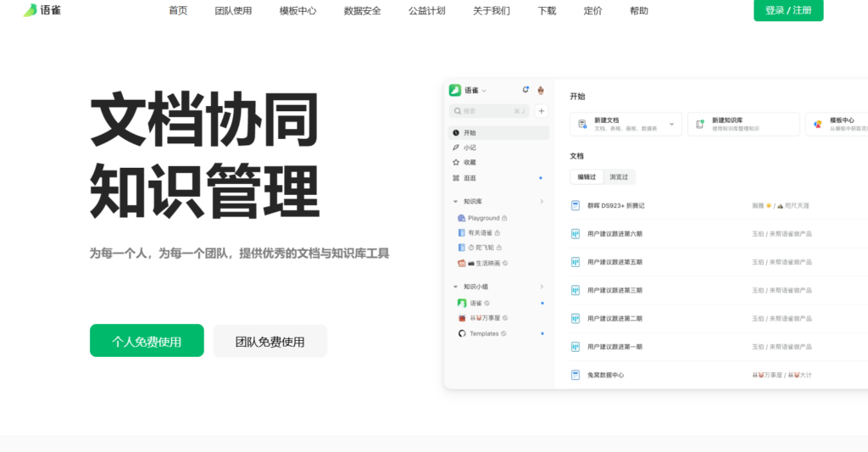Open the 知识小组 section right chevron
This screenshot has height=452, width=868.
[542, 287]
